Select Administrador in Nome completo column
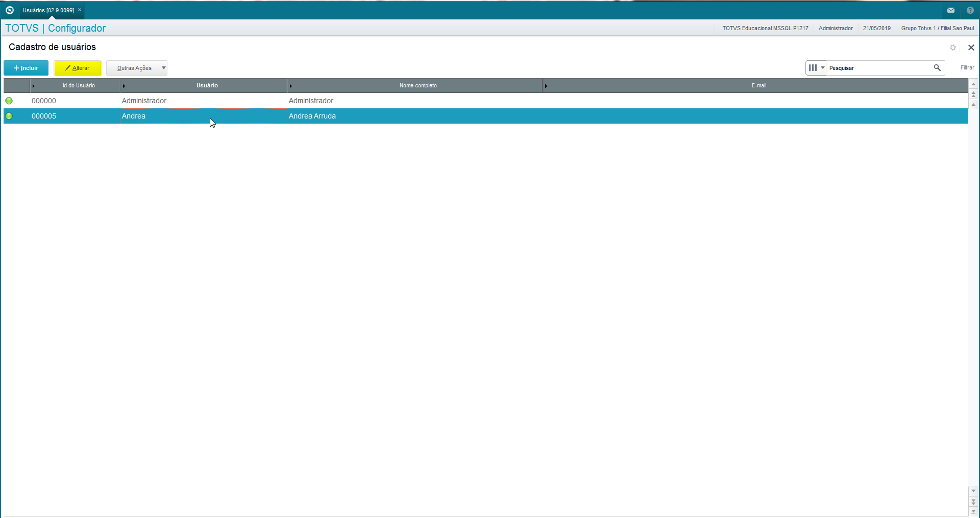Screen dimensions: 980x518 coord(311,101)
